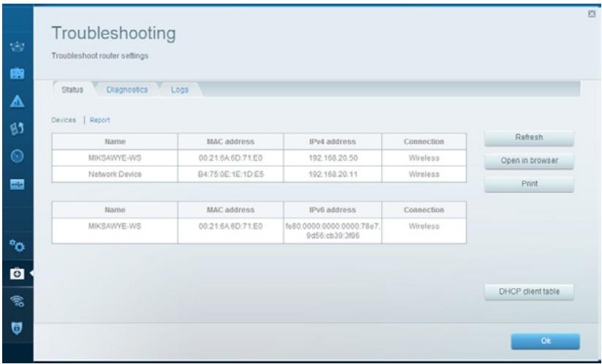The width and height of the screenshot is (602, 364).
Task: Switch to the Diagnostics tab
Action: (127, 90)
